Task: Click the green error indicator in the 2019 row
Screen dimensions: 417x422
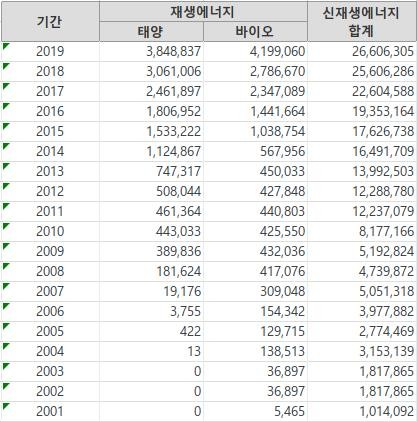Action: coord(5,45)
